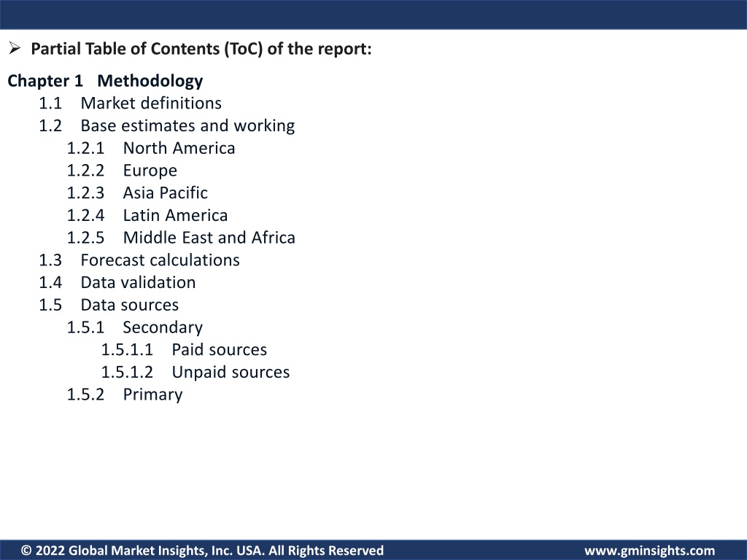Select '1.5.1.2 Unpaid sources' line
This screenshot has height=560, width=747.
196,372
